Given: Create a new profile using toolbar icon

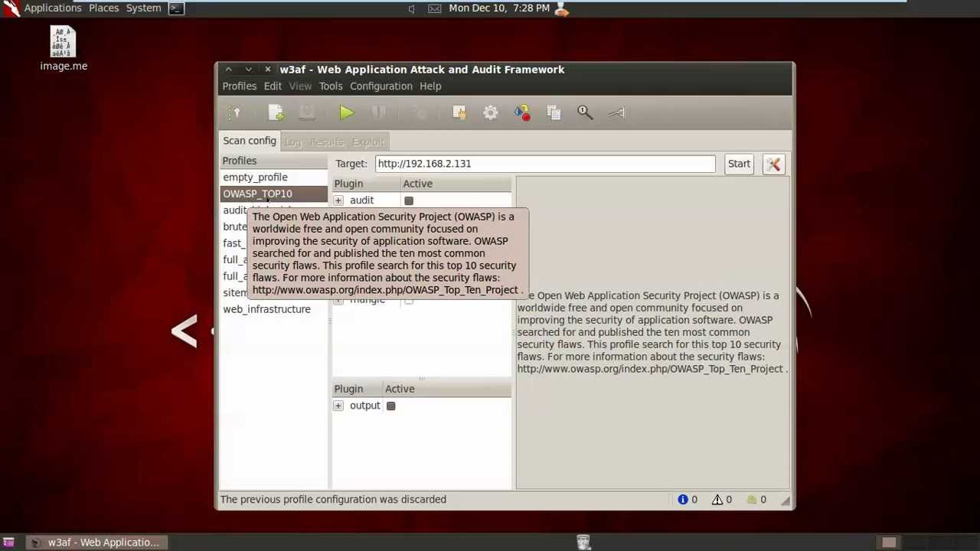Looking at the screenshot, I should [276, 112].
